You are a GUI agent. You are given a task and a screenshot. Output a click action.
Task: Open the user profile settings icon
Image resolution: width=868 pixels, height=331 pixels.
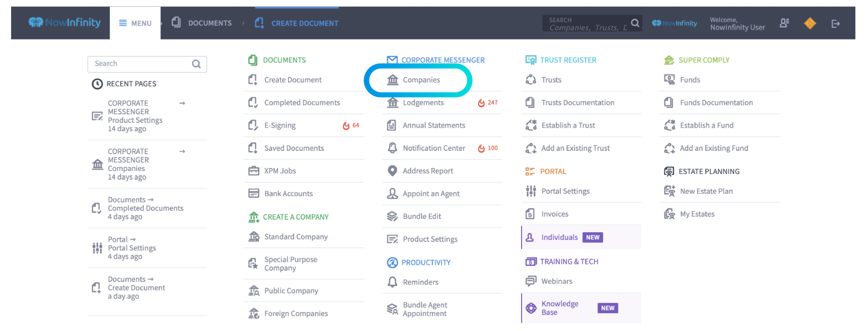tap(785, 23)
